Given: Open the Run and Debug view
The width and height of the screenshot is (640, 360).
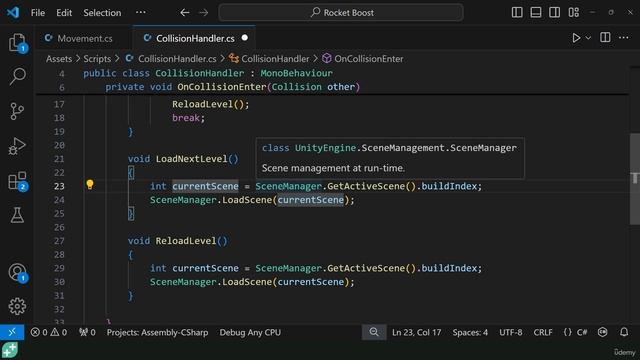Looking at the screenshot, I should click(x=17, y=146).
